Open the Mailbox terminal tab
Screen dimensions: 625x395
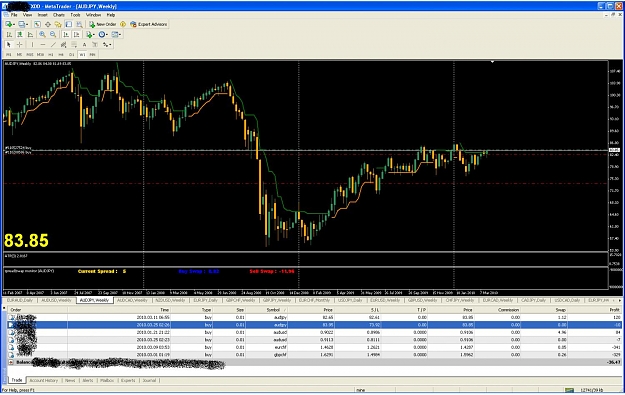(x=107, y=380)
